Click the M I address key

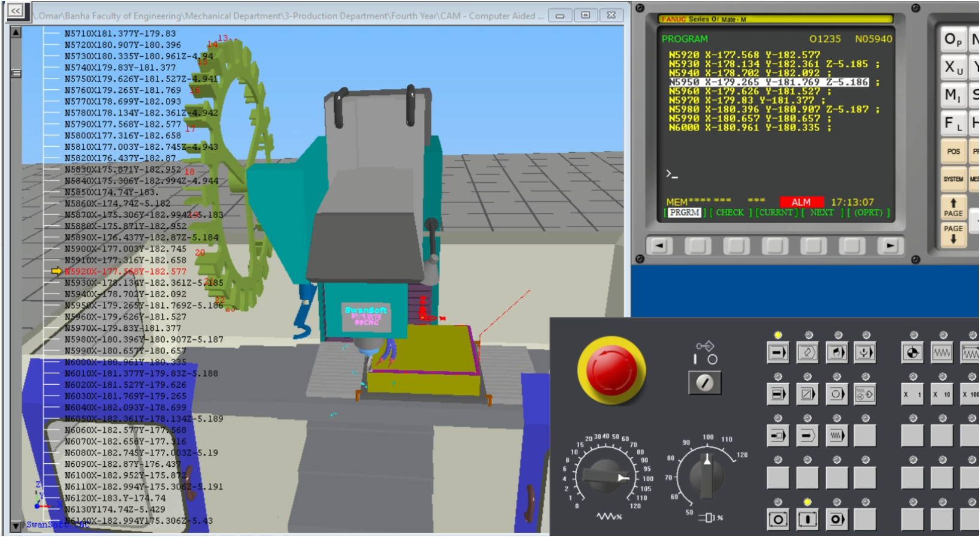click(953, 95)
